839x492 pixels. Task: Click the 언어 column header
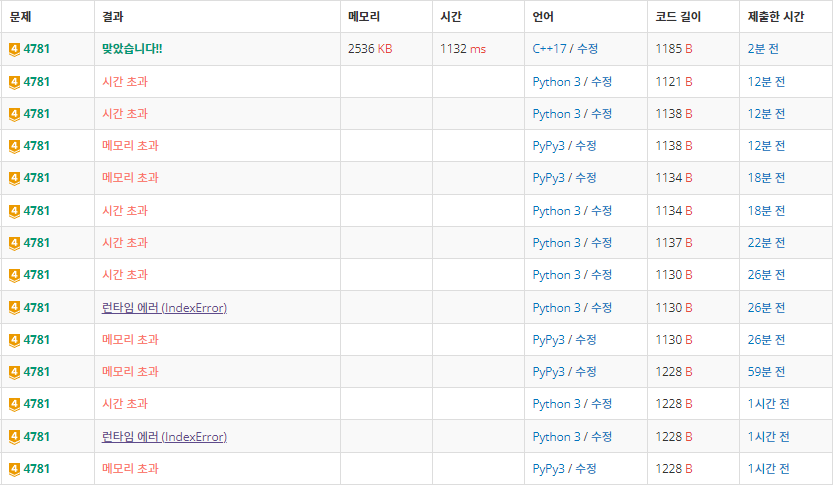[543, 17]
